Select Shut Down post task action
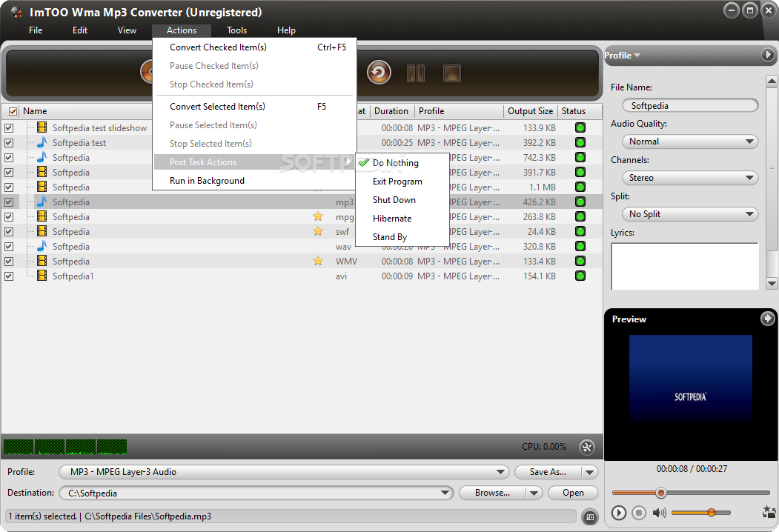This screenshot has width=779, height=532. pos(402,200)
